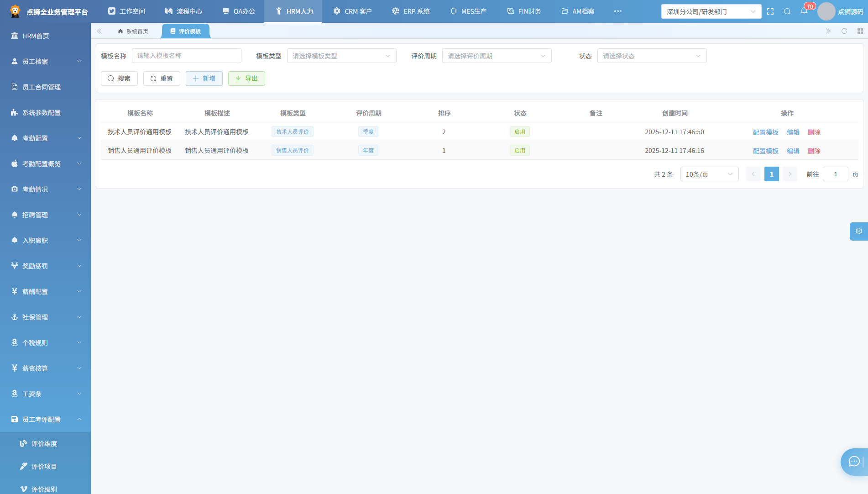
Task: Open notifications bell with 70 badge
Action: coord(804,11)
